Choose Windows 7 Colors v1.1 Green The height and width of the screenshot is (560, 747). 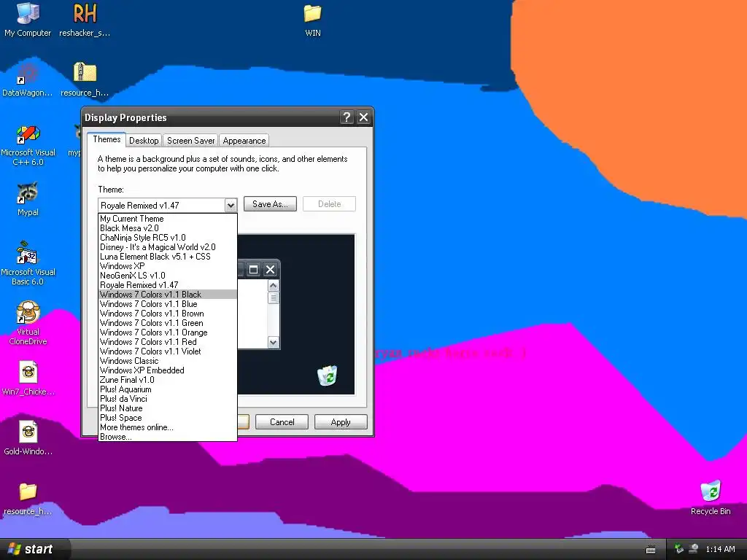pos(168,323)
